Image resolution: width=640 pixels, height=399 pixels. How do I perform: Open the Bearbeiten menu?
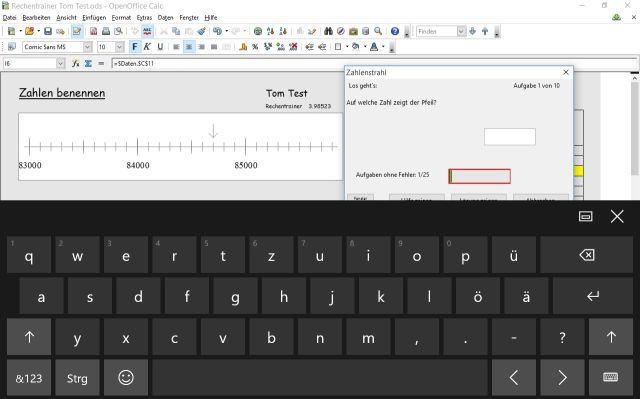36,18
